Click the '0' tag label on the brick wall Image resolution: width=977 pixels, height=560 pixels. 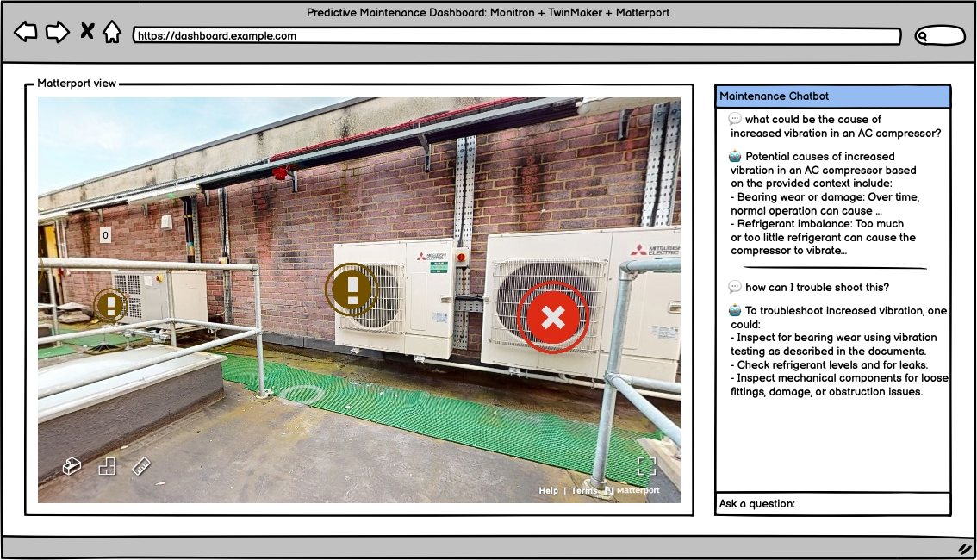[105, 235]
